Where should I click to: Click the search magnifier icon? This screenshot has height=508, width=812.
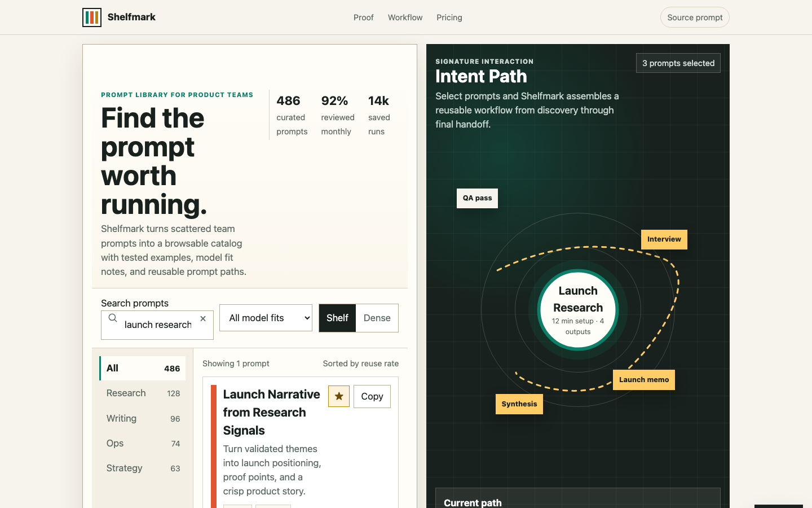113,318
